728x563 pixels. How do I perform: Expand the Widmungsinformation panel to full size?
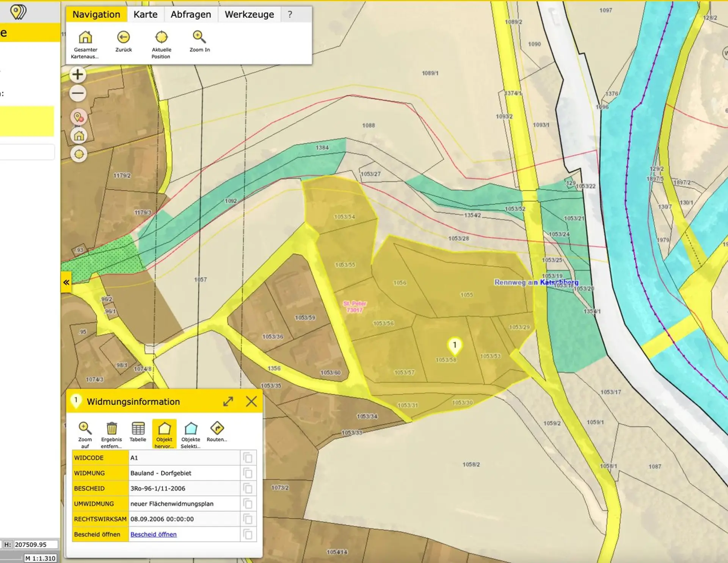pyautogui.click(x=228, y=401)
